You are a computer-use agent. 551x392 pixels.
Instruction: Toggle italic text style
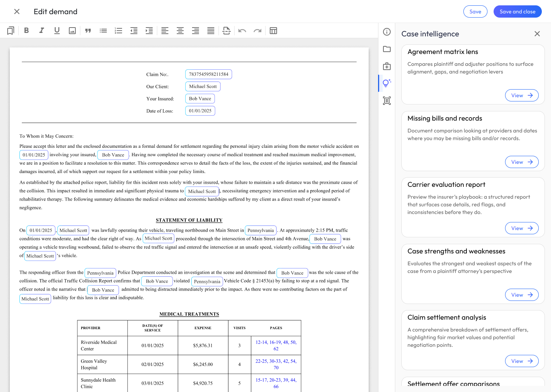[42, 31]
